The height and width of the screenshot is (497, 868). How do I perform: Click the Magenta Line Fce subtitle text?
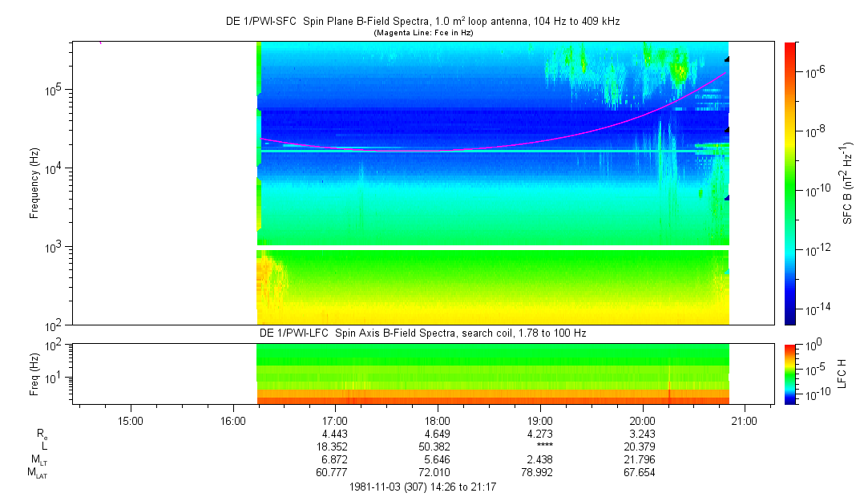pyautogui.click(x=422, y=32)
